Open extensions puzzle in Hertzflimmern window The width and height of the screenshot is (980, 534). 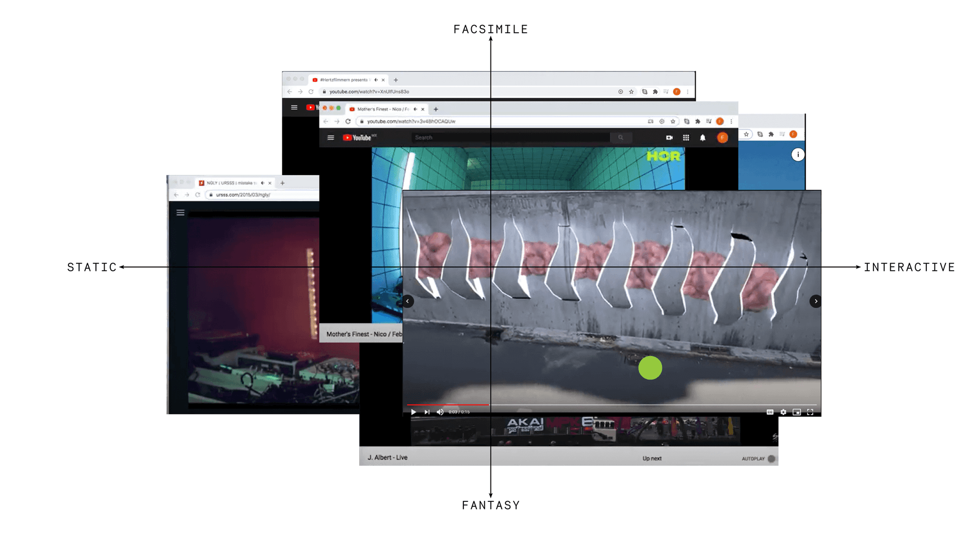pyautogui.click(x=655, y=92)
